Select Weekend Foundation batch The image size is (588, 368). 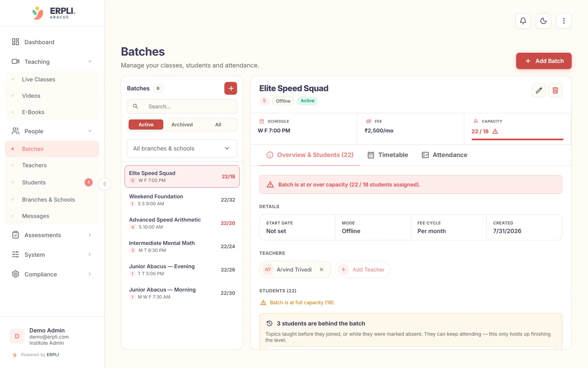(x=182, y=200)
